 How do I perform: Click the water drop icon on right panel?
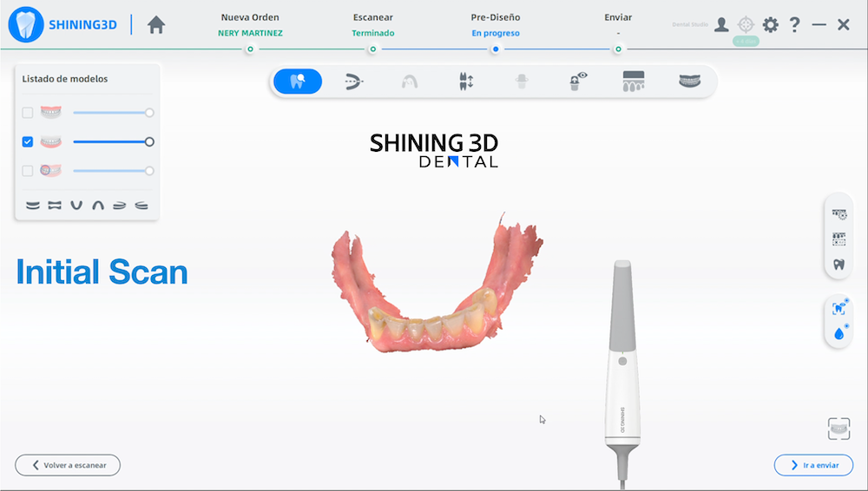point(839,333)
